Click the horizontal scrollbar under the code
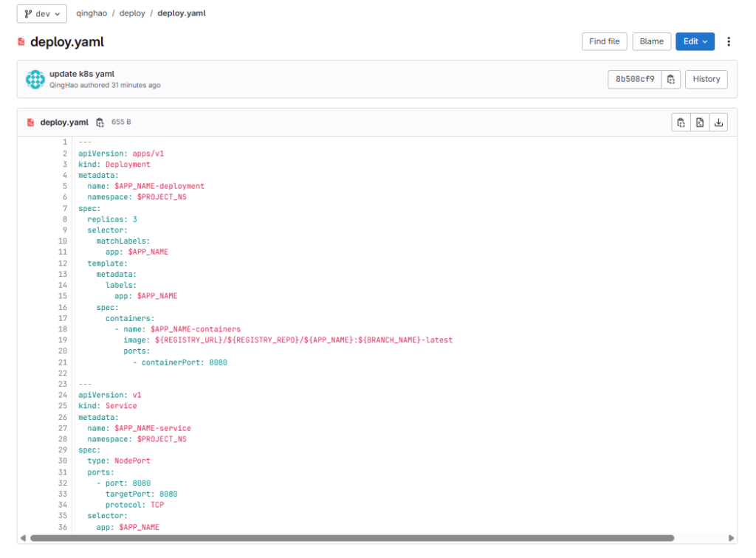 [351, 538]
